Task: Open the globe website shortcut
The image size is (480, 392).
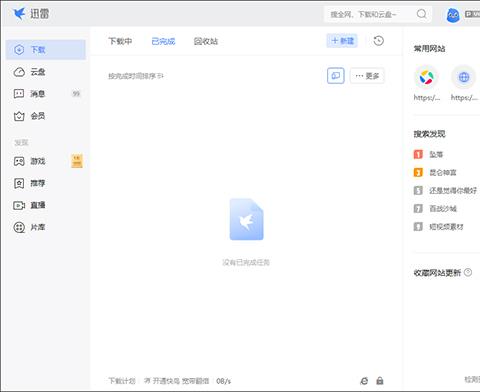Action: pos(464,77)
